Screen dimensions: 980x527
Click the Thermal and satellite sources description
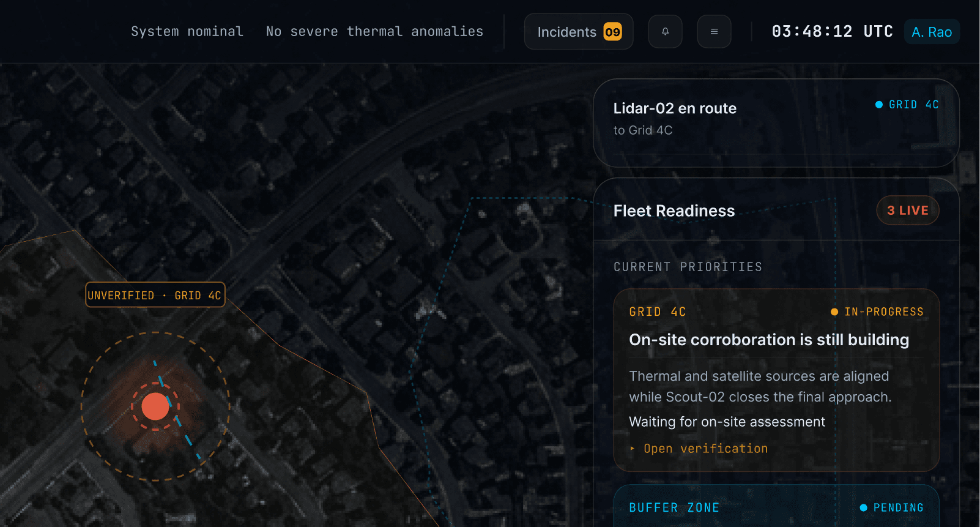pyautogui.click(x=760, y=387)
